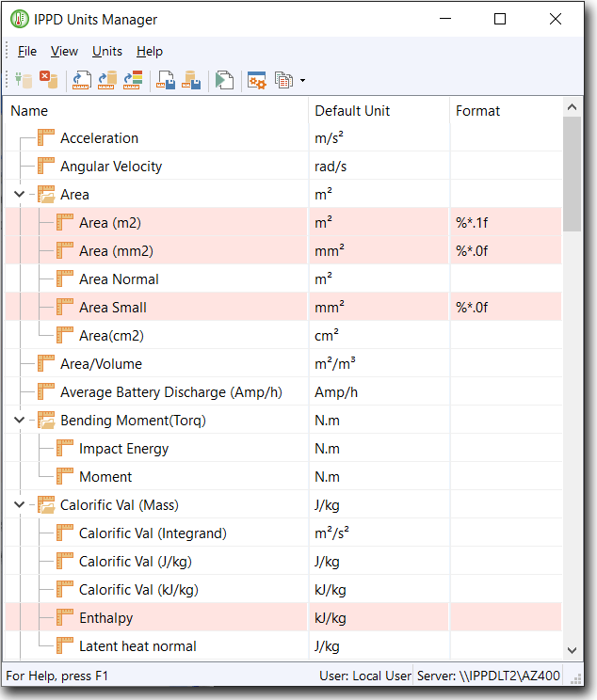This screenshot has width=597, height=700.
Task: Open the dropdown arrow beside copy icon
Action: [302, 81]
